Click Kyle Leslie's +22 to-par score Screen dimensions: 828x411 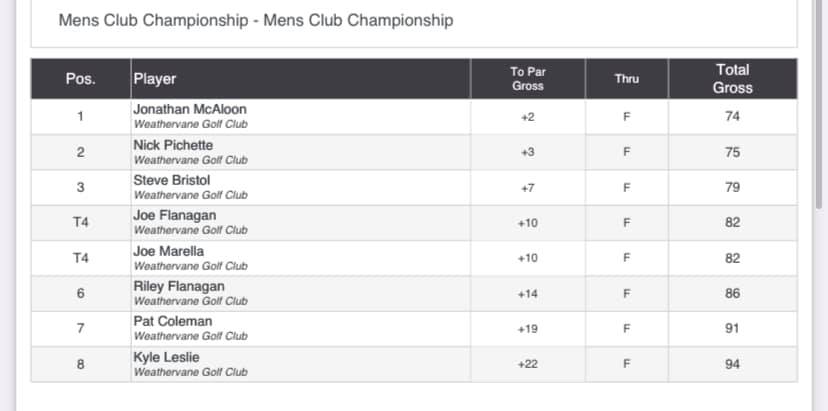(x=528, y=365)
